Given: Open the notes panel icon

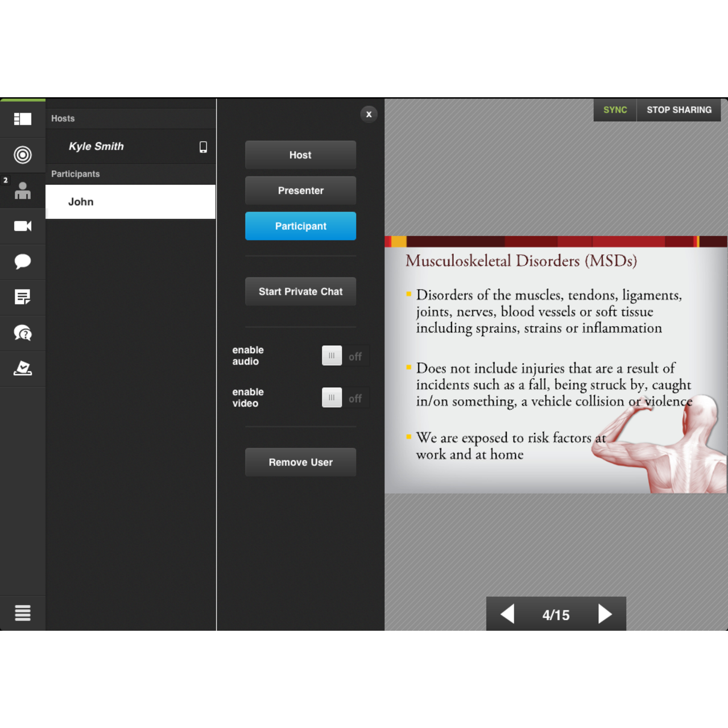Looking at the screenshot, I should click(x=23, y=297).
